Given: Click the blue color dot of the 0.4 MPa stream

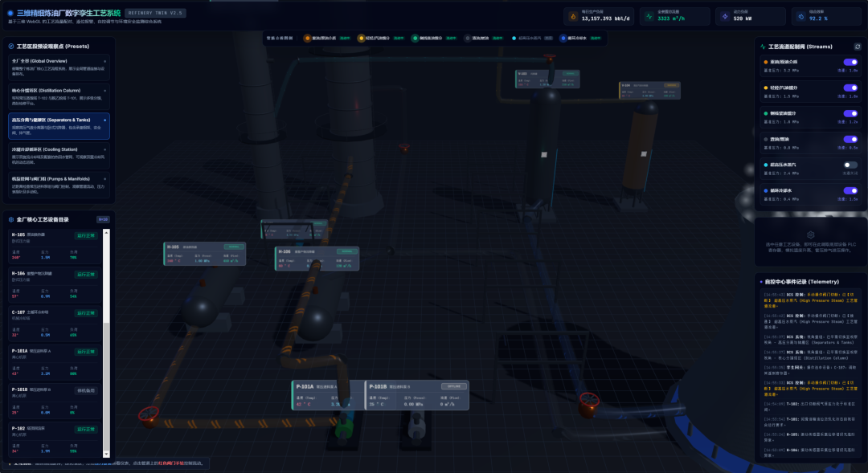Looking at the screenshot, I should click(766, 190).
